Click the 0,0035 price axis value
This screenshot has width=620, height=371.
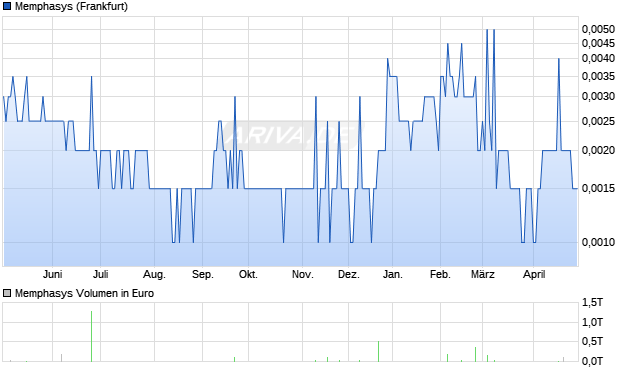point(598,76)
